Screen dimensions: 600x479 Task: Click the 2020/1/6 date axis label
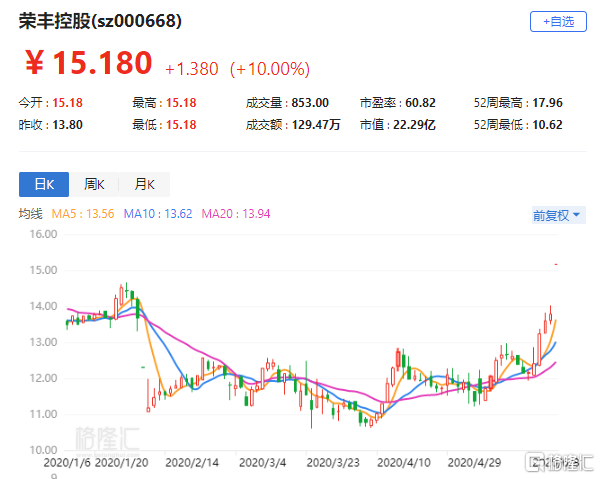[x=67, y=463]
